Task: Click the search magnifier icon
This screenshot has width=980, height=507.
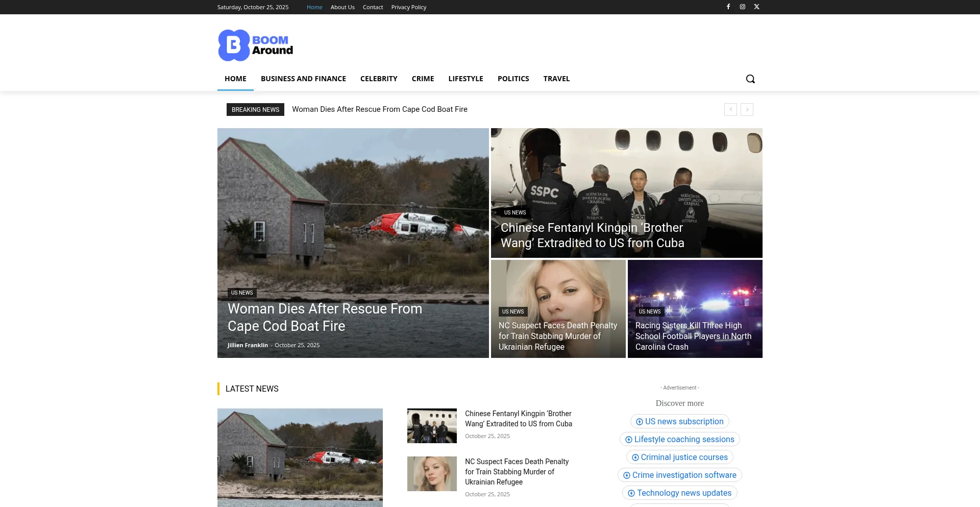Action: (750, 79)
